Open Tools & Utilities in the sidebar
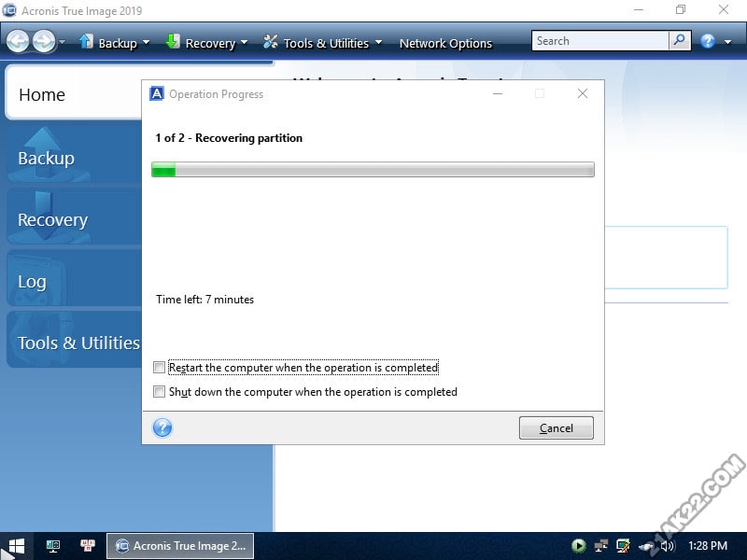Image resolution: width=747 pixels, height=560 pixels. click(74, 342)
